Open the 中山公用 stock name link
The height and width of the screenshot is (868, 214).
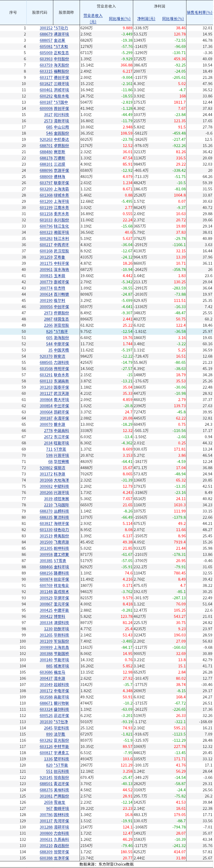(61, 127)
